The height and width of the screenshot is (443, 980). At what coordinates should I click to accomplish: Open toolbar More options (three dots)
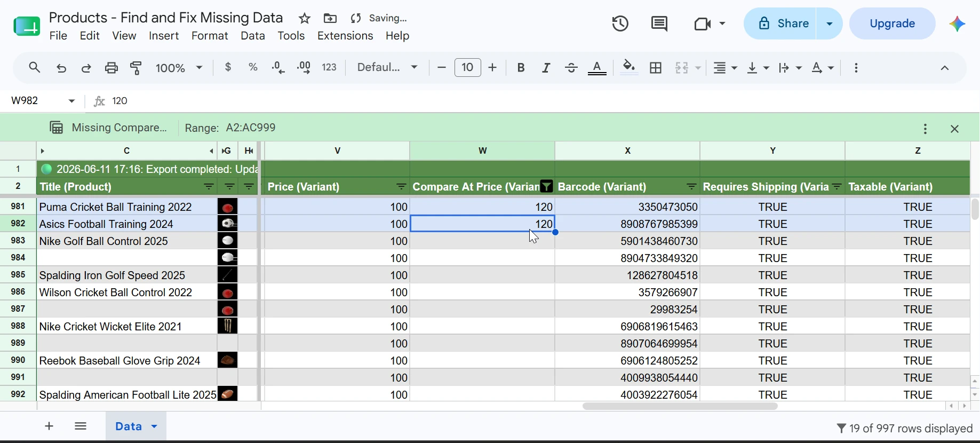tap(856, 68)
